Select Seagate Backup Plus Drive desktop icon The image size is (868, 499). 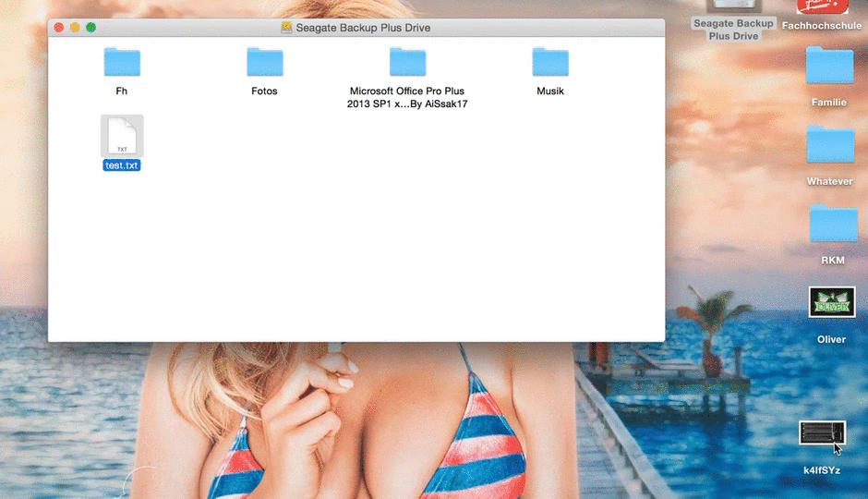click(x=733, y=6)
